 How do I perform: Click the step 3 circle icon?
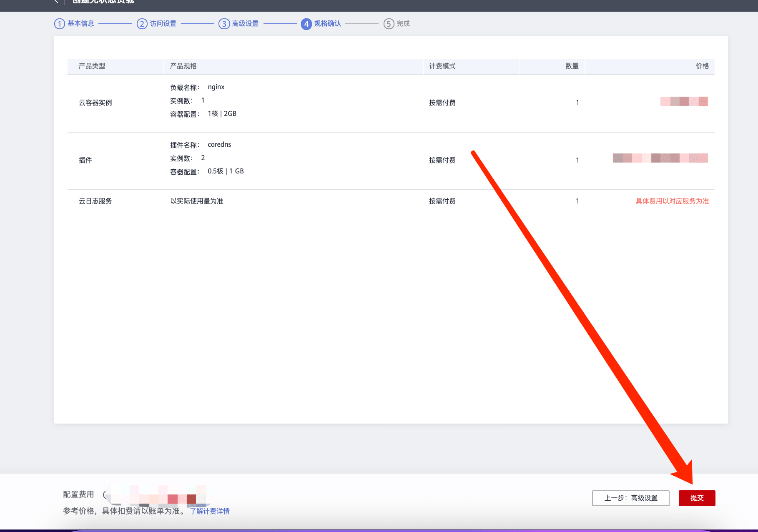(x=224, y=24)
